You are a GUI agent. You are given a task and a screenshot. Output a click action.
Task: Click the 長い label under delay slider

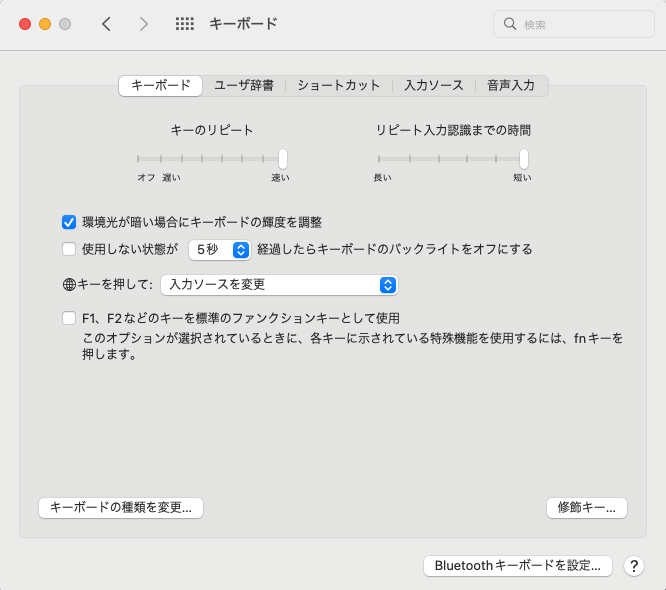point(382,178)
